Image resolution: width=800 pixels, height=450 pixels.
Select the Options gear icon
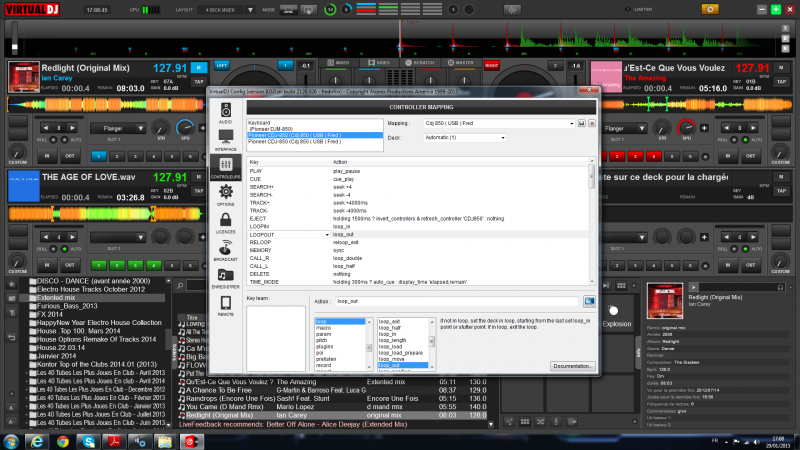tap(225, 192)
